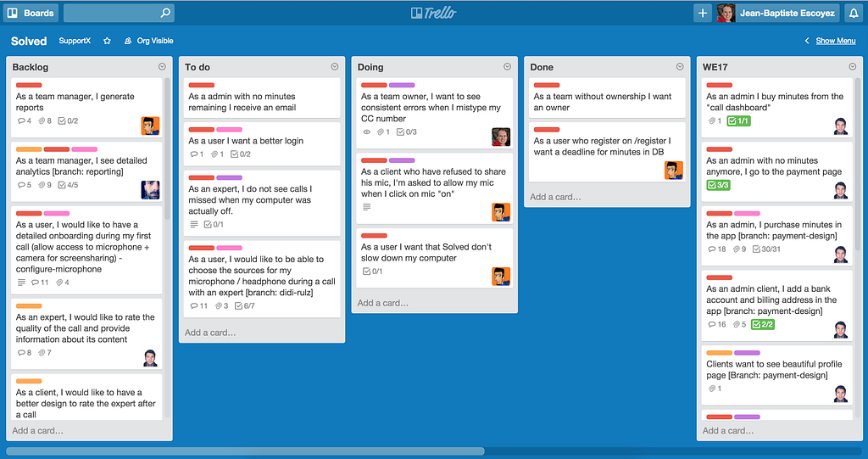Click 4/5 checklist badge on detailed analytics card

tap(69, 185)
